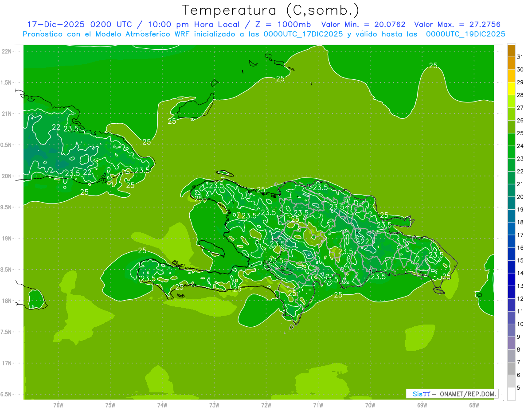Select the '17-Dic-2025 0200 UTC' timestamp
The height and width of the screenshot is (411, 532).
(79, 24)
